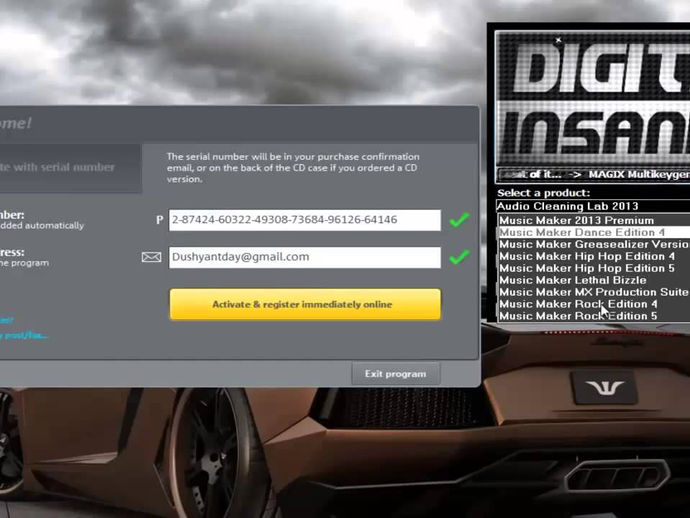Click the blue post/fax link

tap(24, 336)
